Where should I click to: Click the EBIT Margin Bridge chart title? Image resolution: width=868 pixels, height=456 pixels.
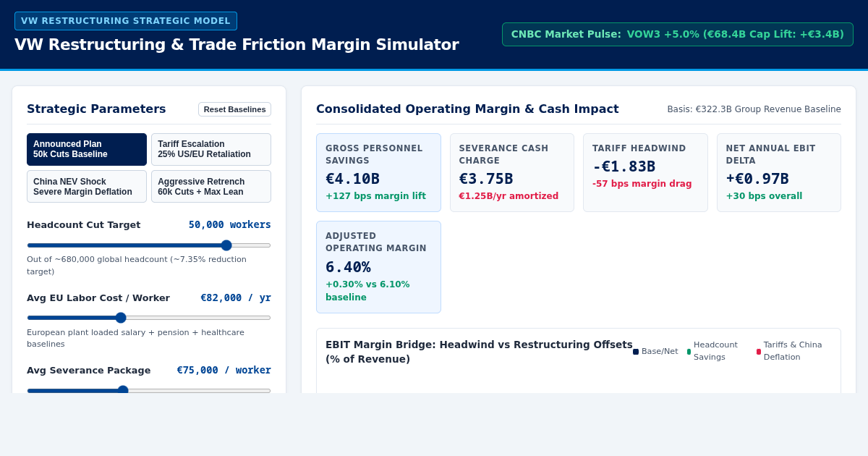pos(479,352)
